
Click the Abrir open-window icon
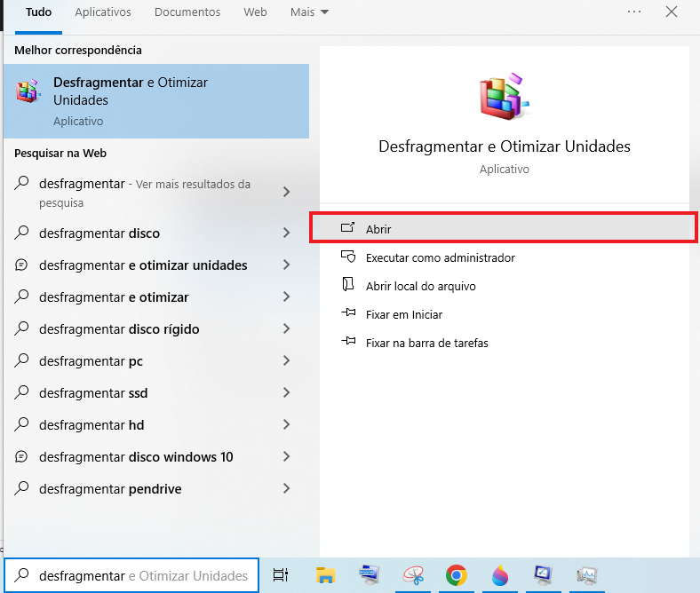tap(347, 227)
